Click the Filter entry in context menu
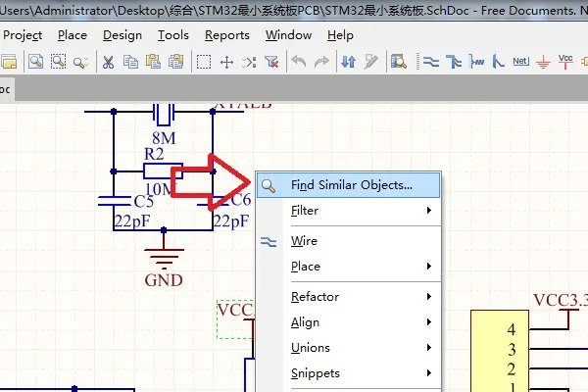The height and width of the screenshot is (392, 588). coord(348,211)
